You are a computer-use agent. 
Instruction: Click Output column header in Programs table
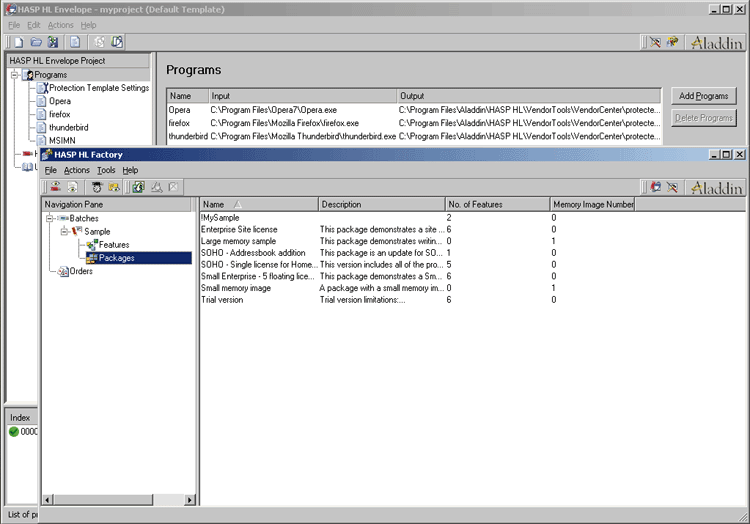point(529,96)
